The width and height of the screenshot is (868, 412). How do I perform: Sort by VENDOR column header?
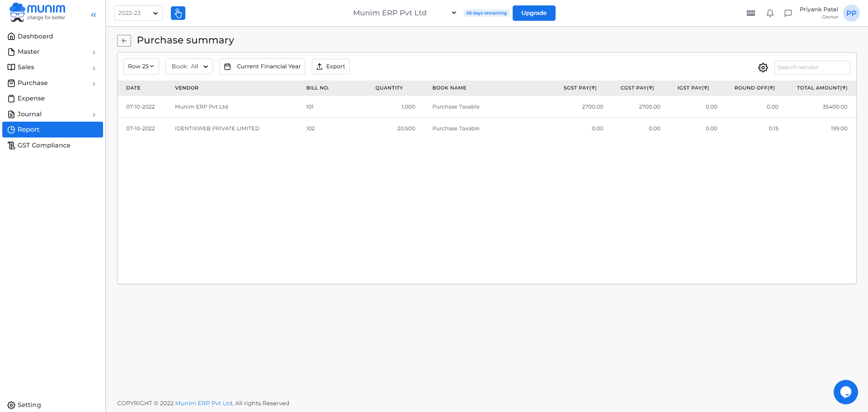pyautogui.click(x=187, y=88)
